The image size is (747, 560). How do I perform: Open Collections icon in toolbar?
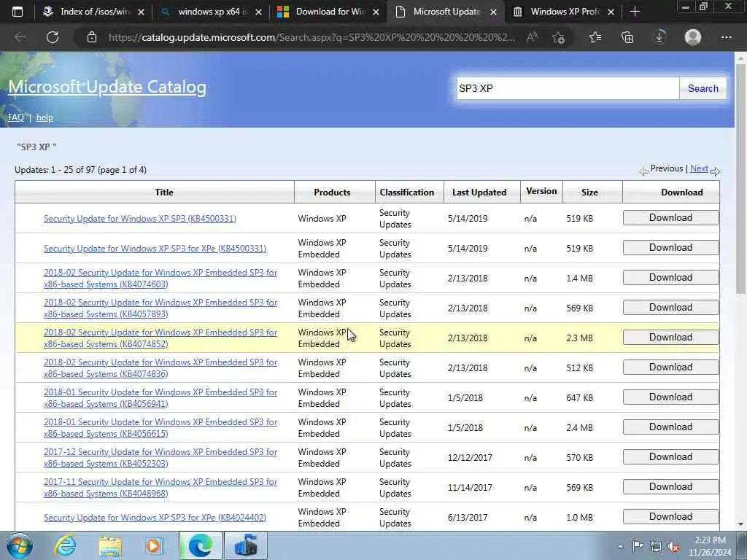click(x=627, y=37)
